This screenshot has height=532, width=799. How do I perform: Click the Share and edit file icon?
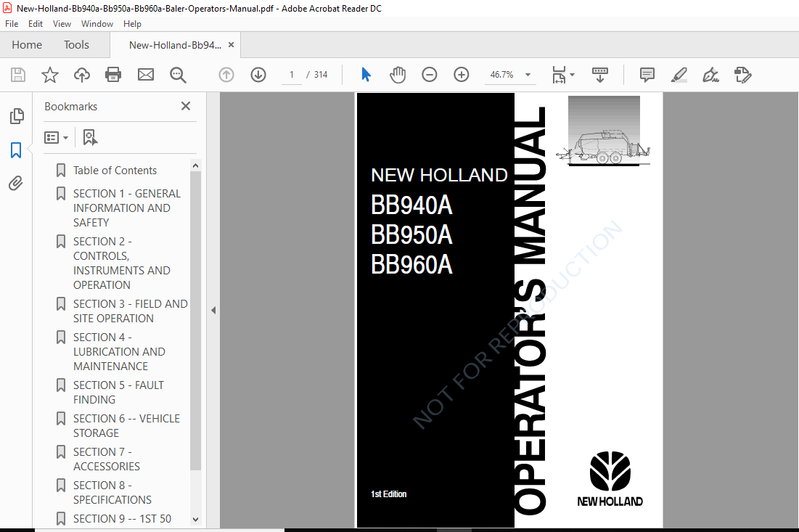tap(742, 75)
